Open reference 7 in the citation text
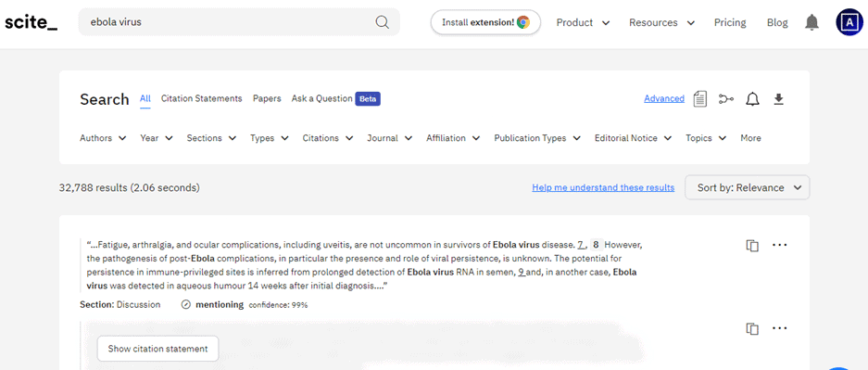The height and width of the screenshot is (370, 868). (x=581, y=244)
